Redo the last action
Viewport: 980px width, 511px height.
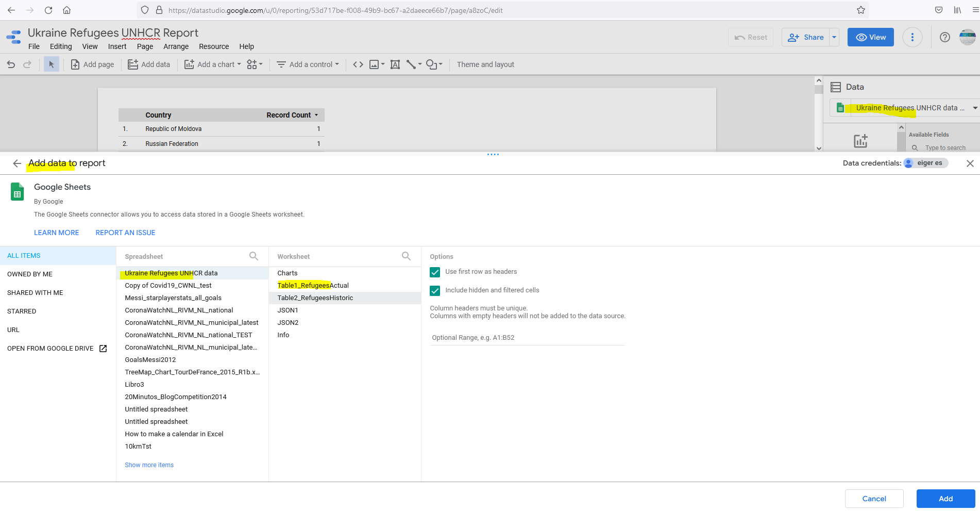tap(27, 64)
